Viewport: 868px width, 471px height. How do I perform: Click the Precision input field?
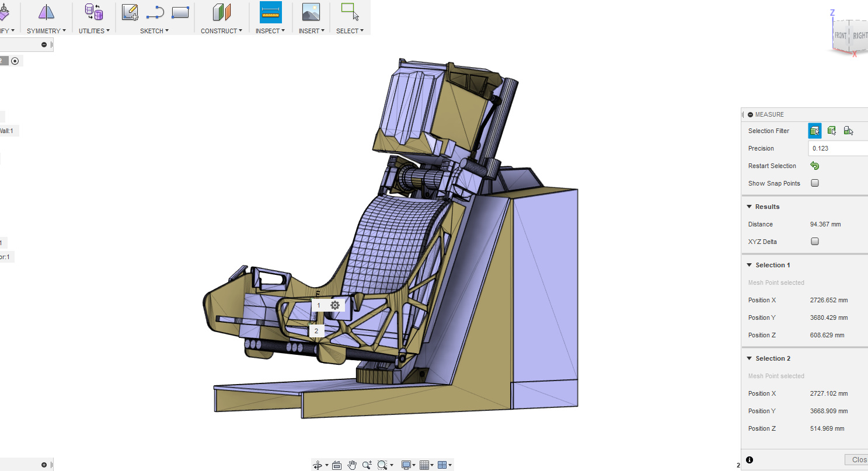838,148
